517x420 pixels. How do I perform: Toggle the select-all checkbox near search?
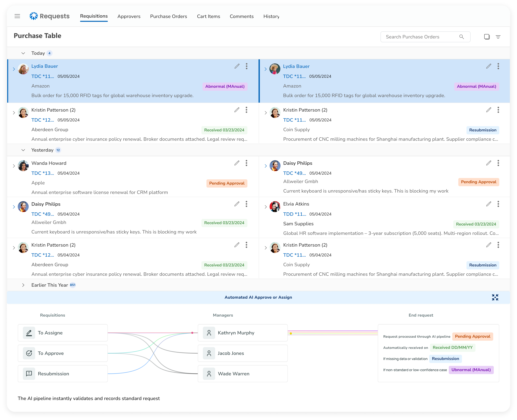487,37
